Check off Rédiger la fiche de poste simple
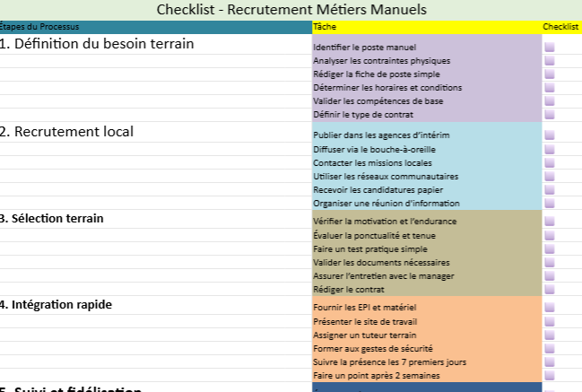 point(550,74)
